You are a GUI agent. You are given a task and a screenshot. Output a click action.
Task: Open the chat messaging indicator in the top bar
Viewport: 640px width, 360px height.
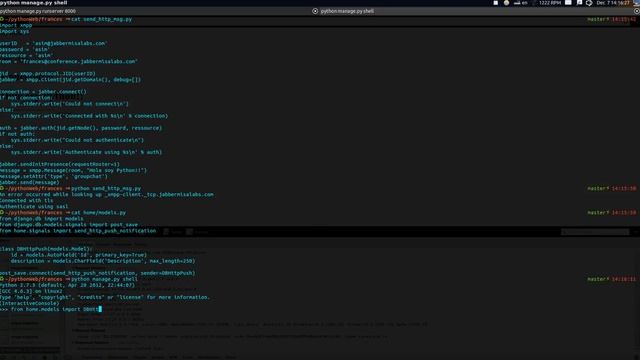579,3
